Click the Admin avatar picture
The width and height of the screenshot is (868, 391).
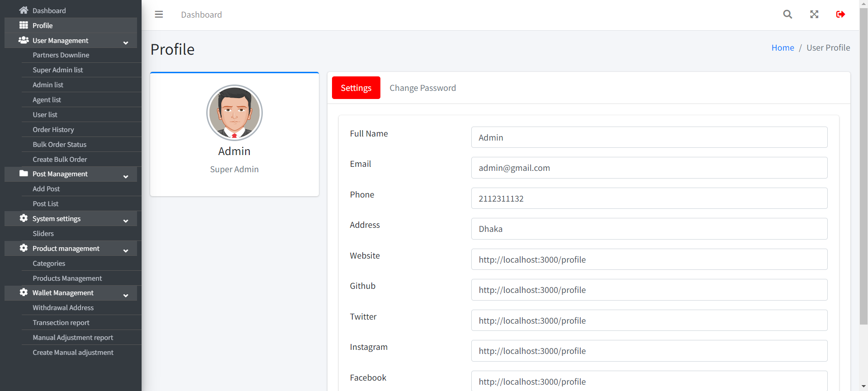[234, 113]
